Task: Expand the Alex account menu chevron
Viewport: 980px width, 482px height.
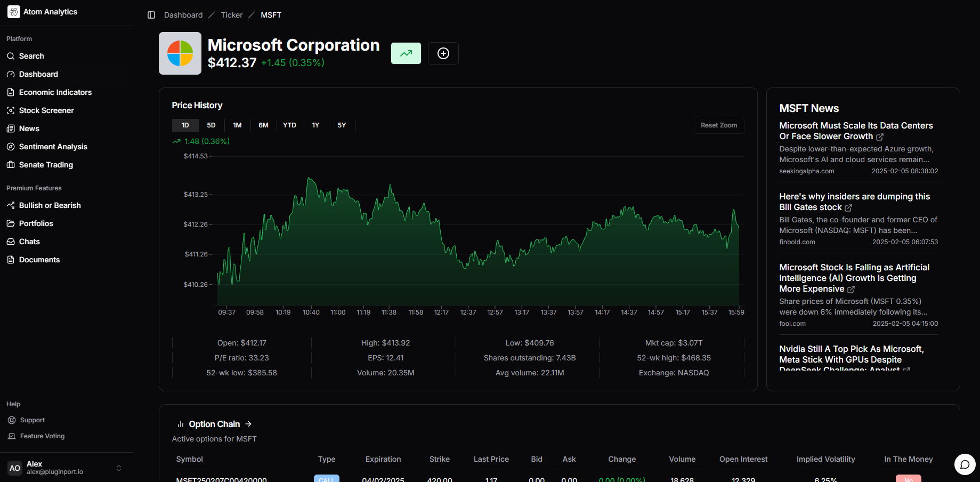Action: [119, 468]
